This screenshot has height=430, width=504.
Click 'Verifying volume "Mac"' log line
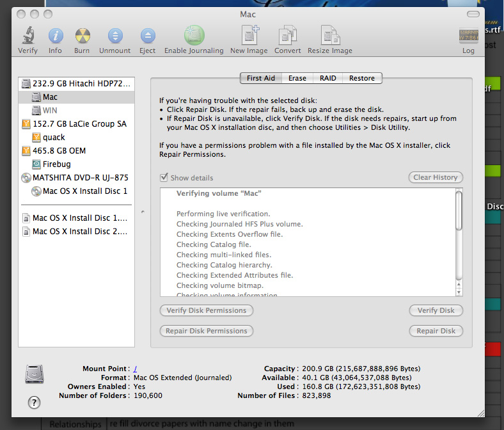219,194
